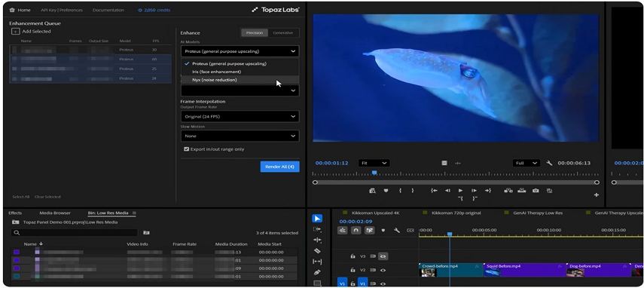Open the Full playback resolution dropdown
The height and width of the screenshot is (288, 644).
(526, 163)
